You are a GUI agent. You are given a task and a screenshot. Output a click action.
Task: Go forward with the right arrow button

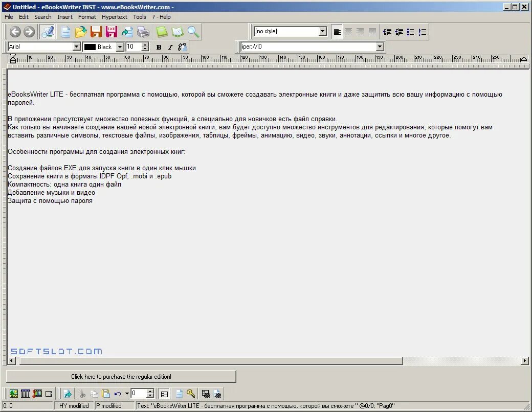[29, 32]
